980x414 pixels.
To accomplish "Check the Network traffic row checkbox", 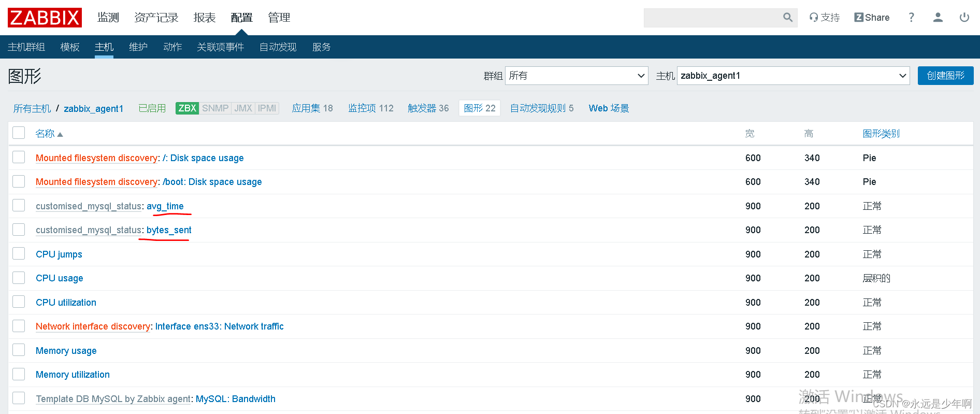I will [19, 325].
